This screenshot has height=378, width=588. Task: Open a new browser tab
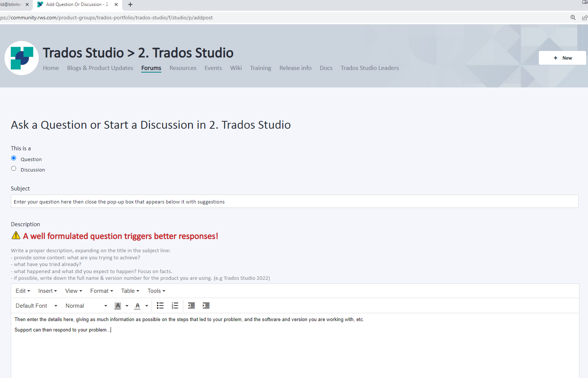[x=130, y=4]
